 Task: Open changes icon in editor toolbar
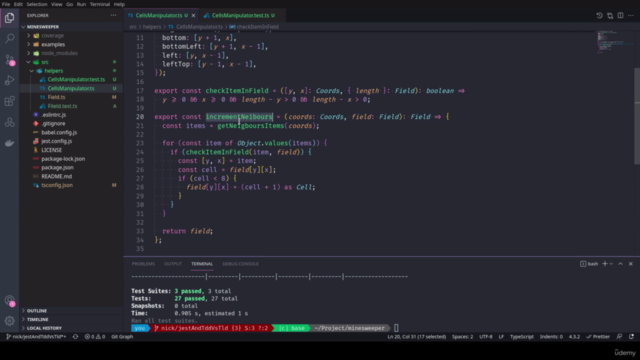coord(610,16)
